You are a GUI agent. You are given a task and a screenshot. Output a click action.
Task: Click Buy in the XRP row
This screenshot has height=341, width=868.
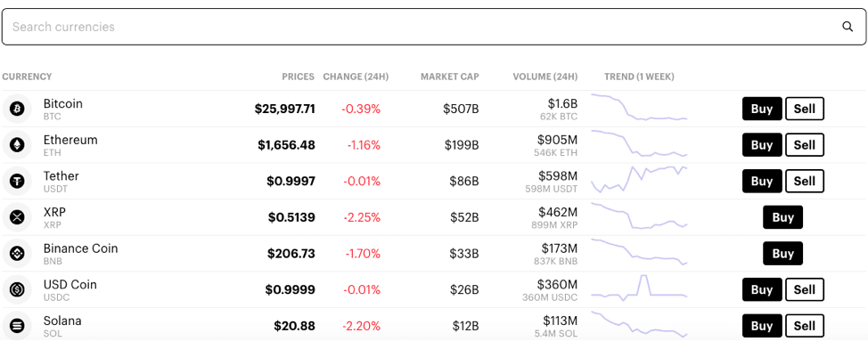(782, 217)
